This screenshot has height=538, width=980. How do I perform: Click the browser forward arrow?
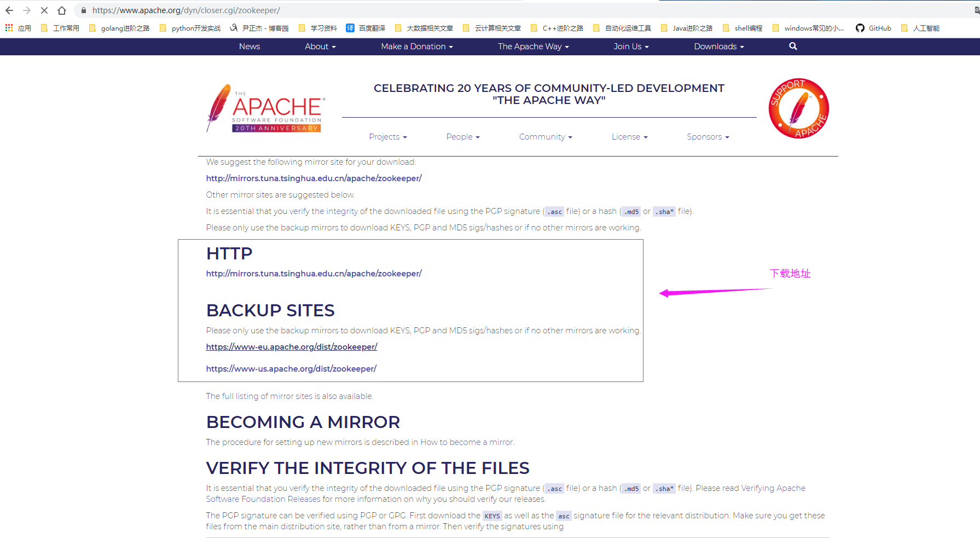pos(27,10)
